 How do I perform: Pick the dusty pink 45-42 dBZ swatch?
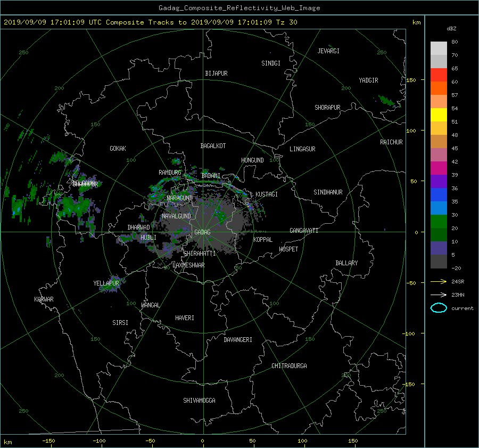(x=439, y=154)
